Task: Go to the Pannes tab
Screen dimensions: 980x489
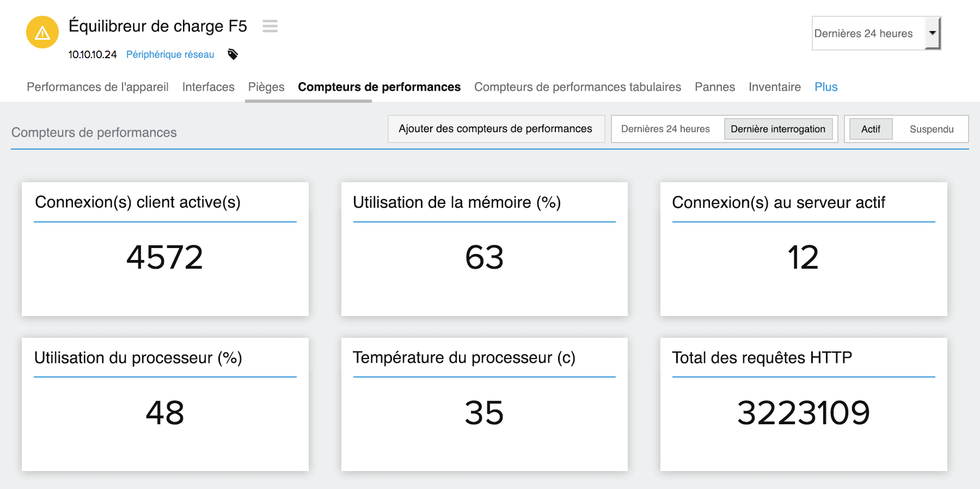Action: coord(715,87)
